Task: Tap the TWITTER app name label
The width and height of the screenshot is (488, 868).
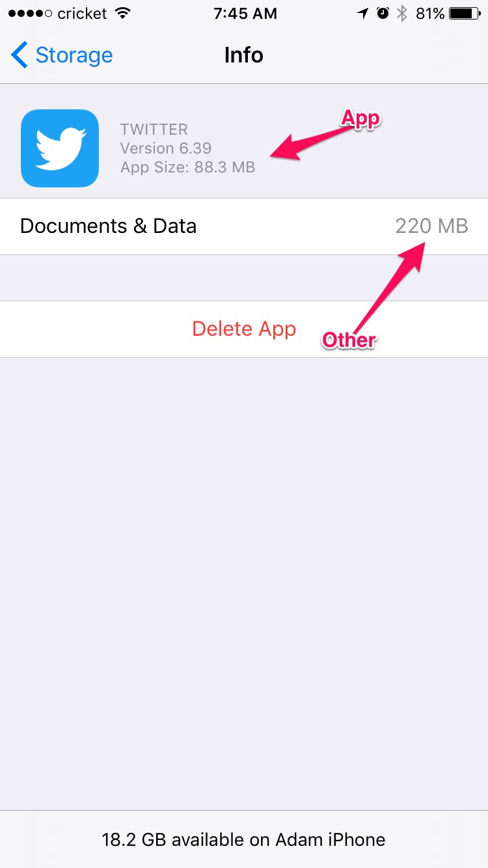Action: (x=154, y=129)
